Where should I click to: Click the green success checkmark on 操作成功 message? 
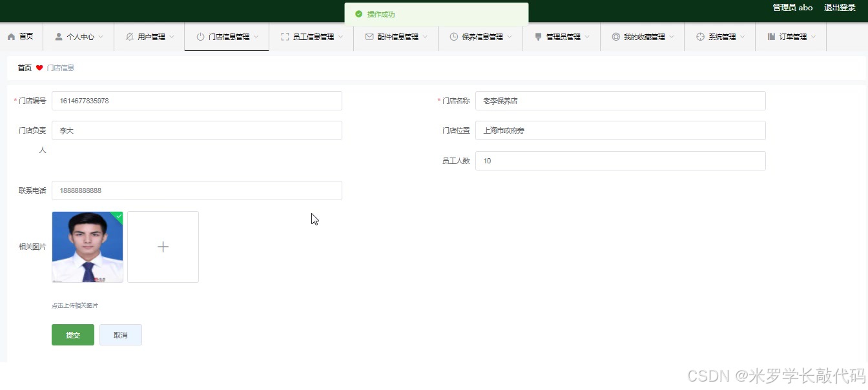point(359,12)
